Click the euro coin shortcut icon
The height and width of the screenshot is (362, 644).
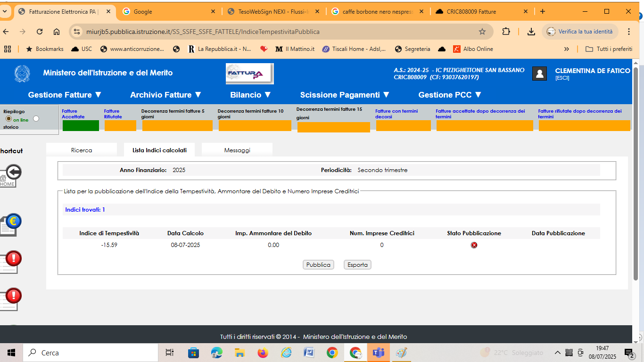[12, 222]
